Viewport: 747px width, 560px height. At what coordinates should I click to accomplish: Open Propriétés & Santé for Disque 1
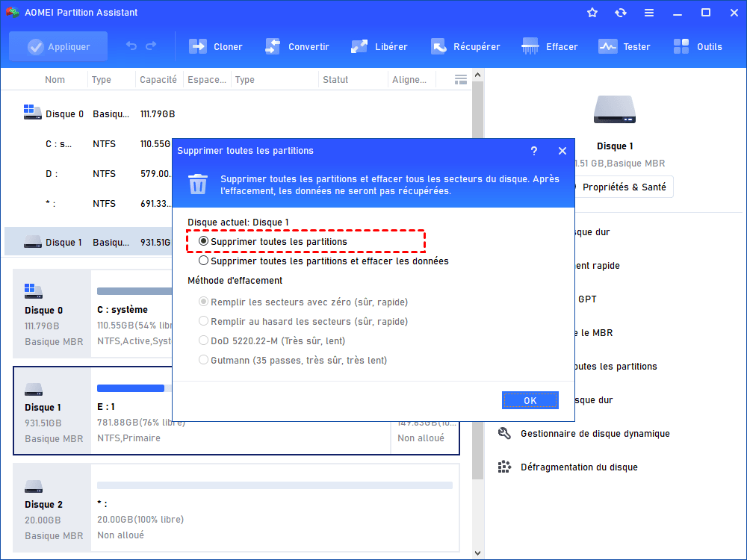click(624, 187)
